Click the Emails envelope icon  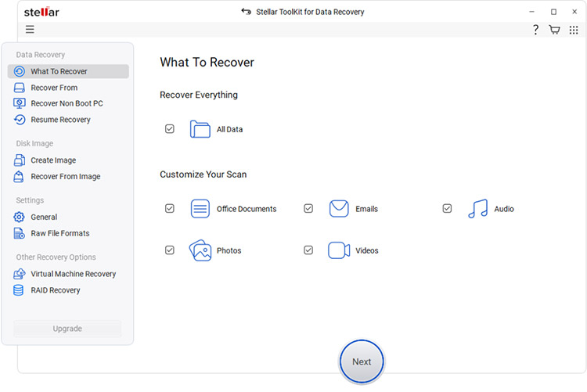click(339, 209)
